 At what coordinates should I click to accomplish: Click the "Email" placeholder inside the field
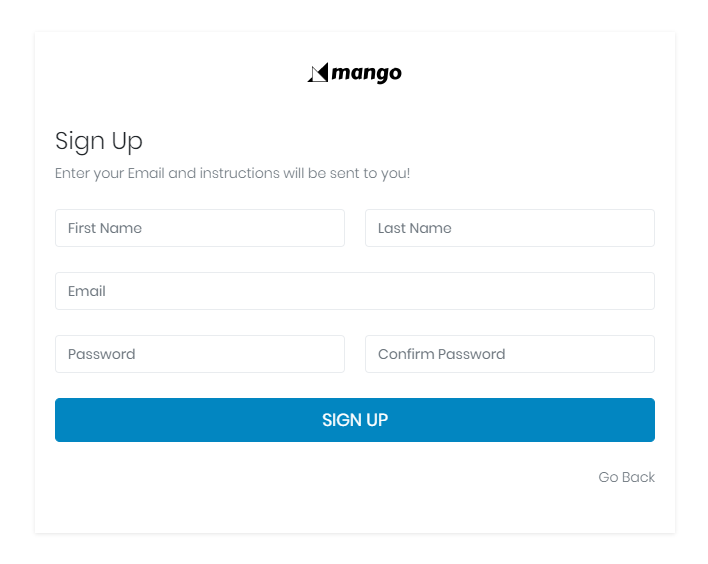87,291
